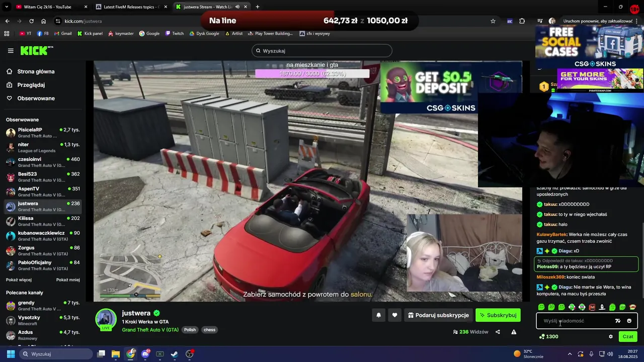The height and width of the screenshot is (362, 644).
Task: Insert the red angry emote from quick bar
Action: 592,307
